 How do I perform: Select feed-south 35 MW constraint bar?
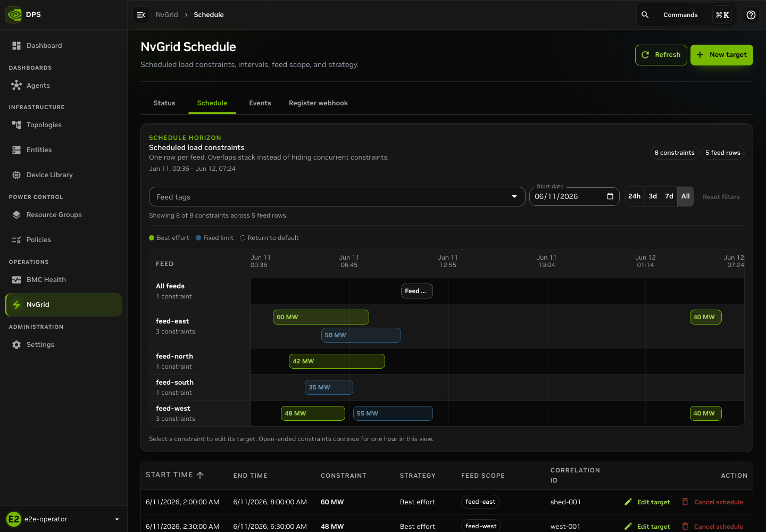(329, 387)
